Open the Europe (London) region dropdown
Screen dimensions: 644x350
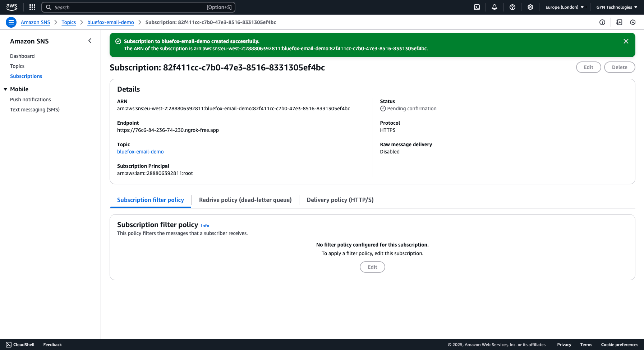coord(564,7)
